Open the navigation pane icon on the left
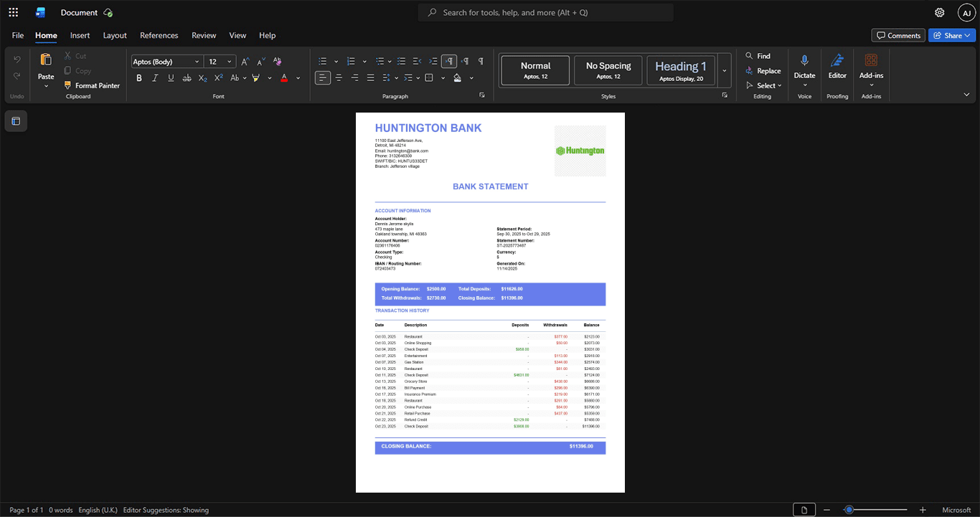Viewport: 980px width, 517px height. tap(16, 121)
